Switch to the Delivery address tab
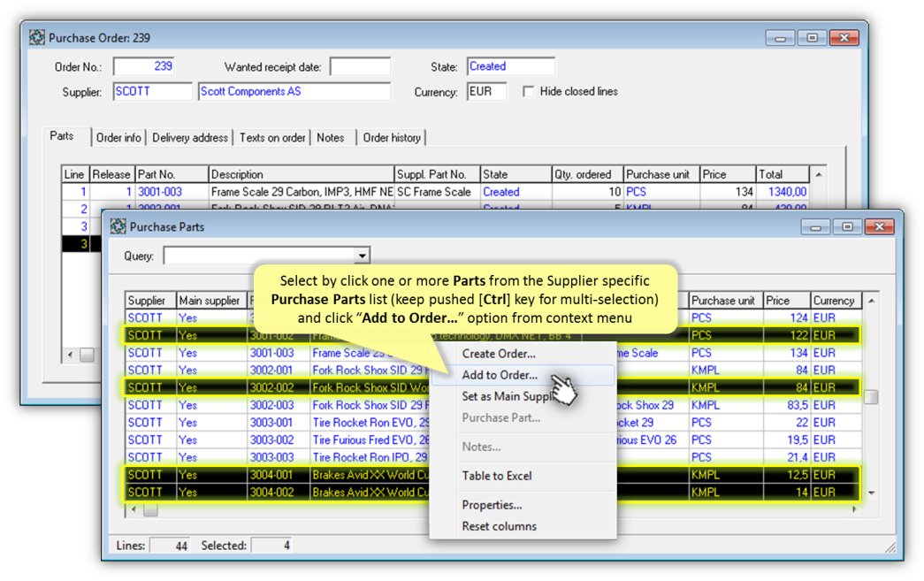Viewport: 924px width, 581px height. point(190,138)
